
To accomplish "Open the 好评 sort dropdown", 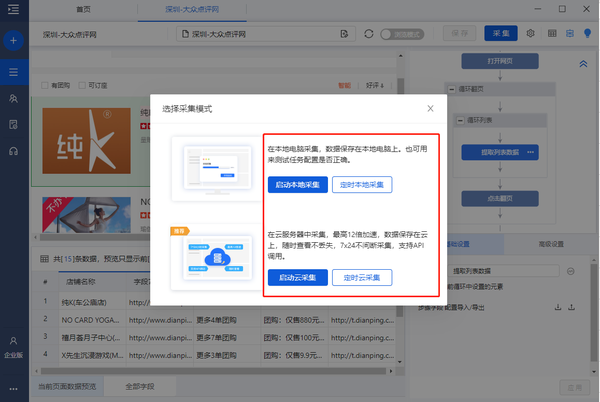I will click(x=375, y=85).
